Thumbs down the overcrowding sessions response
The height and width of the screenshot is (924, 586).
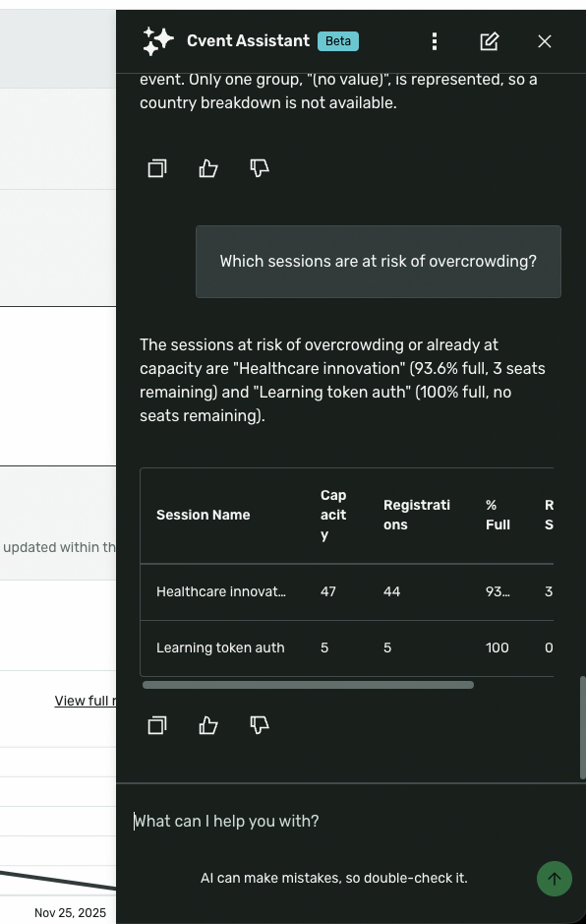click(260, 725)
